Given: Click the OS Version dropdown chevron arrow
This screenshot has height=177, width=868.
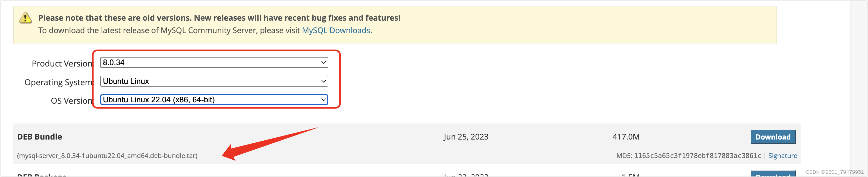Looking at the screenshot, I should tap(323, 100).
